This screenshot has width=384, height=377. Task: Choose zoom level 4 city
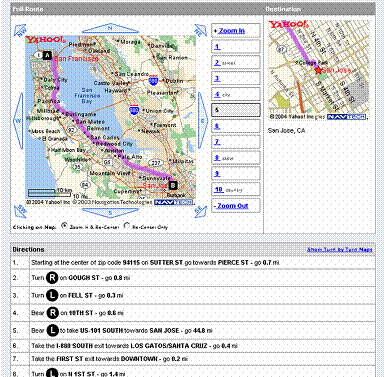[x=222, y=94]
